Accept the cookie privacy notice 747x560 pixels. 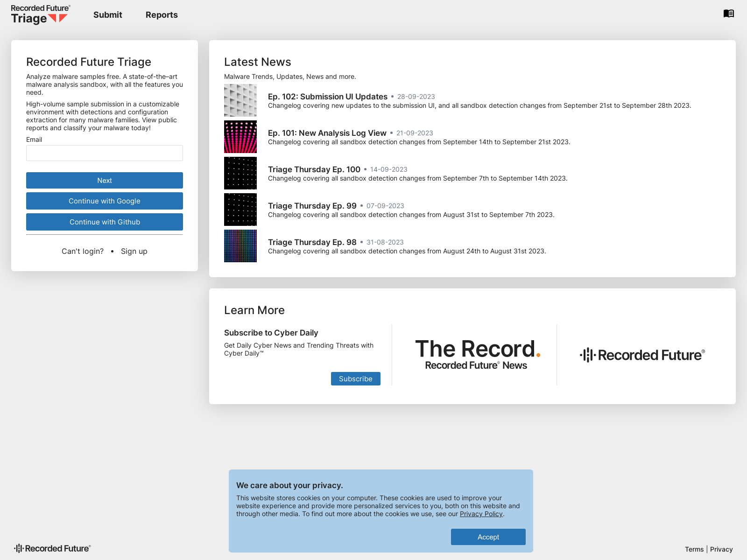click(488, 537)
